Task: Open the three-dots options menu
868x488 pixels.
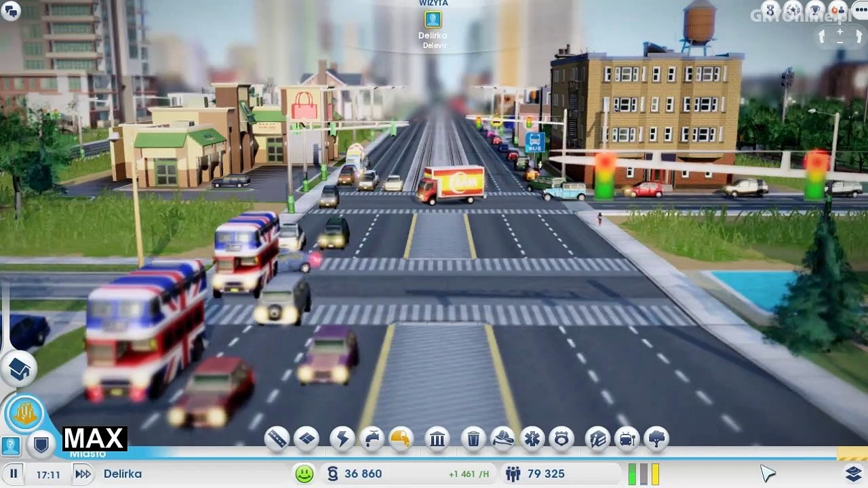Action: (x=859, y=9)
